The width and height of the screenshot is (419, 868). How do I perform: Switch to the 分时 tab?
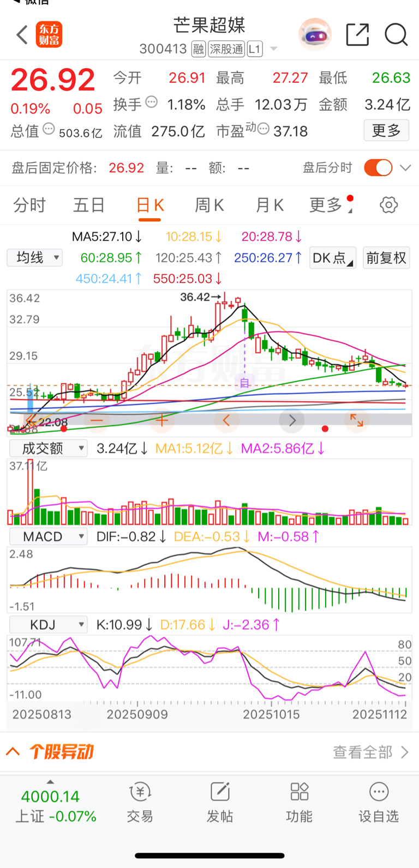click(x=29, y=205)
